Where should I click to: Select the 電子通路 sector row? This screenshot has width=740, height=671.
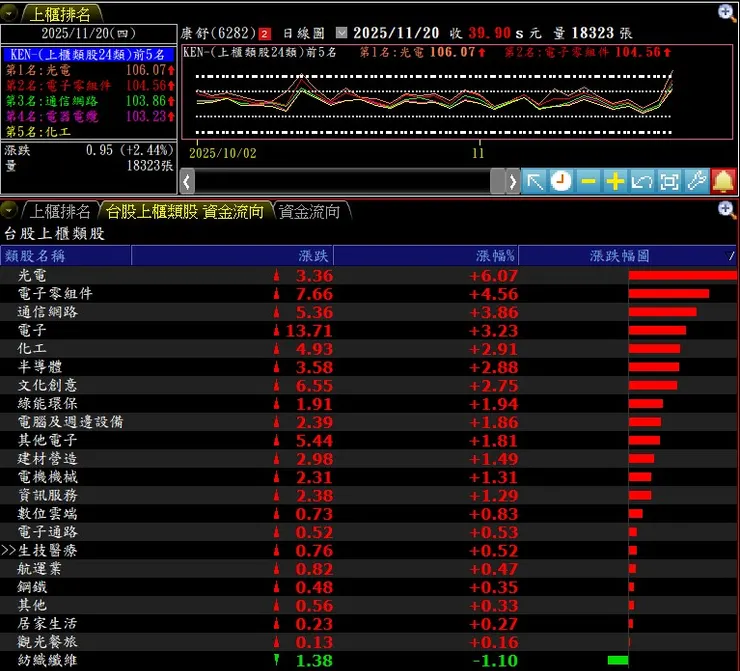point(368,532)
